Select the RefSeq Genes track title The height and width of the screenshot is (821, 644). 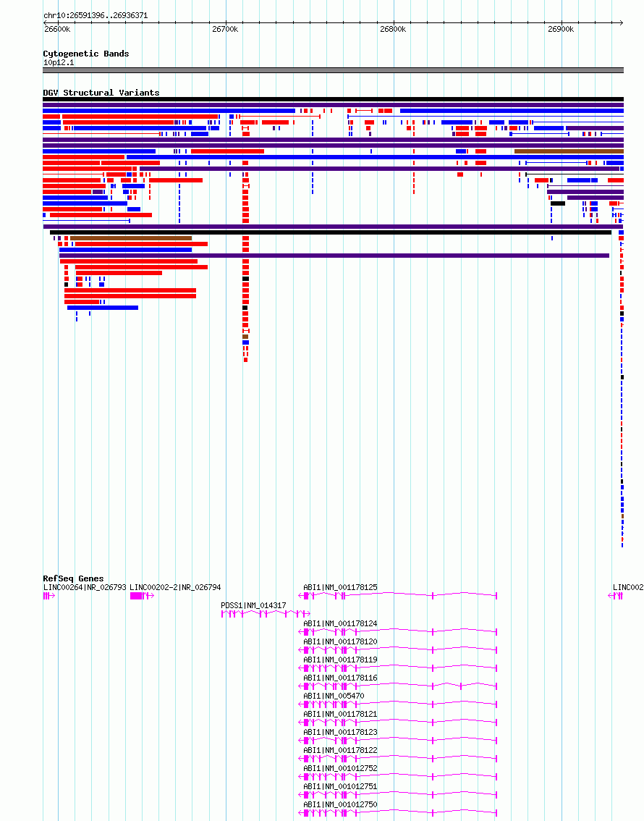pyautogui.click(x=73, y=578)
